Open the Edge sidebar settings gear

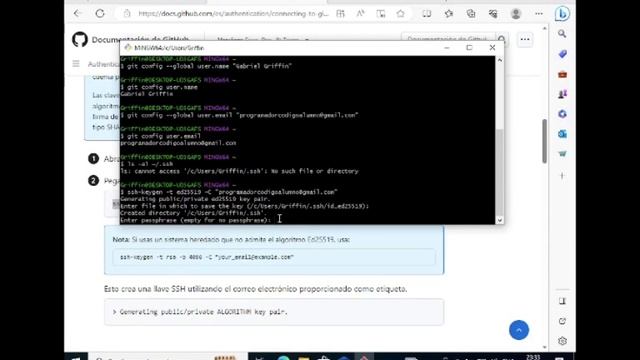pos(562,341)
